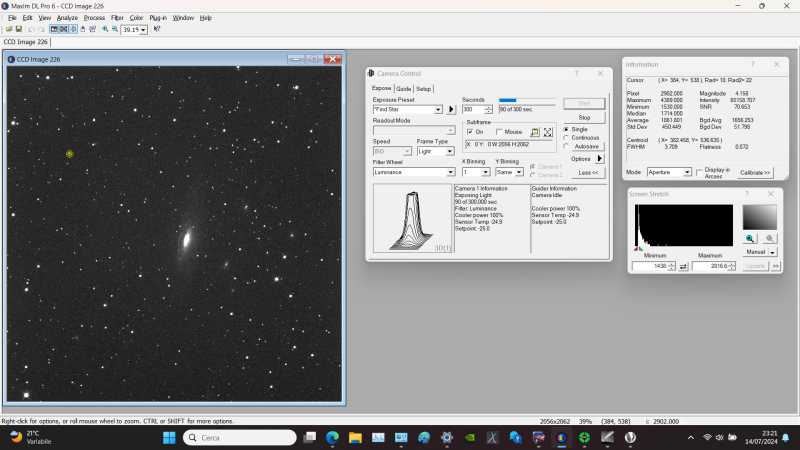Click the Zoom In magnifier in toolbar

point(105,29)
